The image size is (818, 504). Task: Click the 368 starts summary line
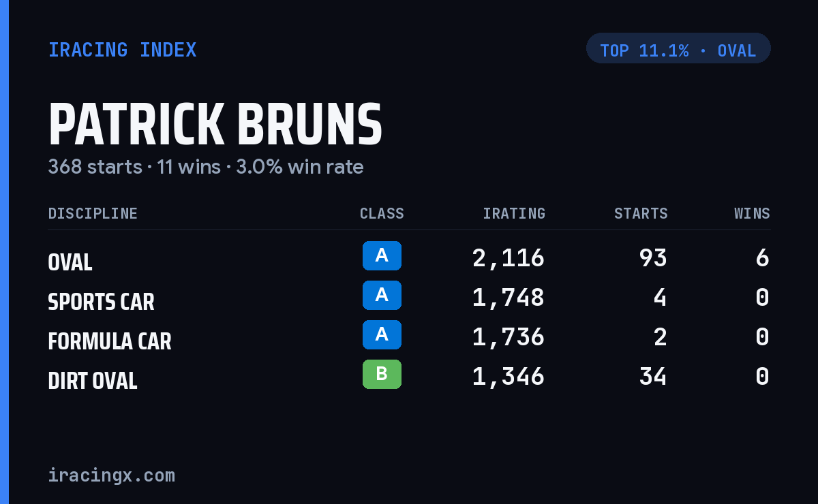(206, 167)
